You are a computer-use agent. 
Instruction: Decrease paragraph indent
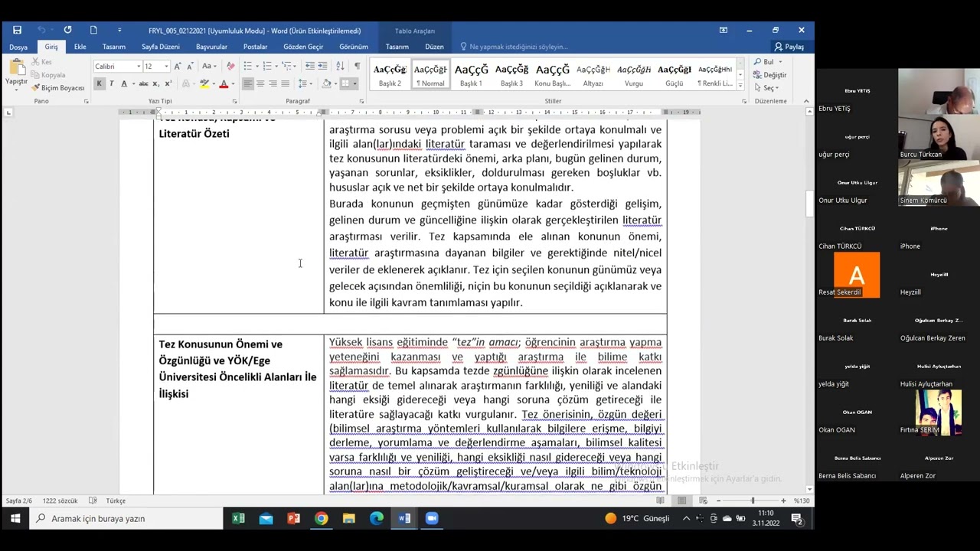309,67
